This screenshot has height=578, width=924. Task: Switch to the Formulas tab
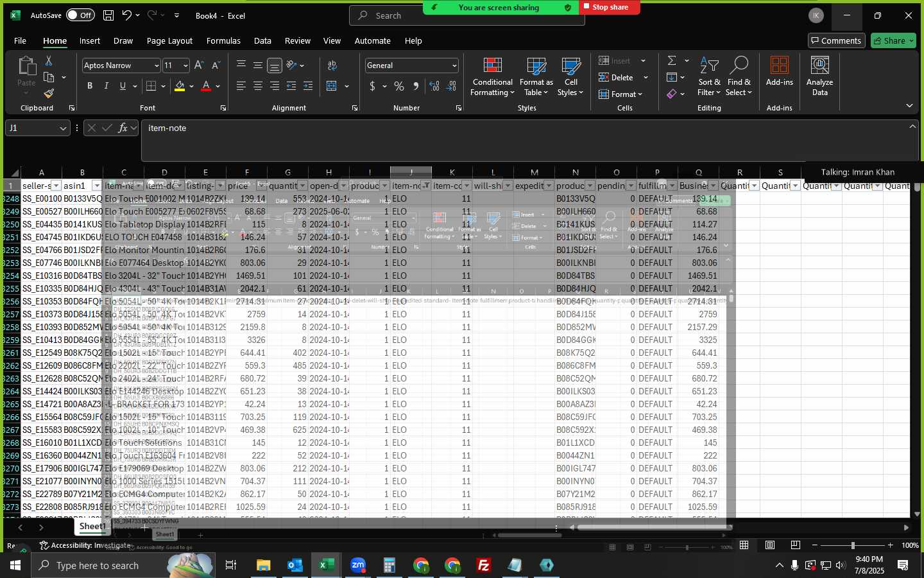point(223,40)
